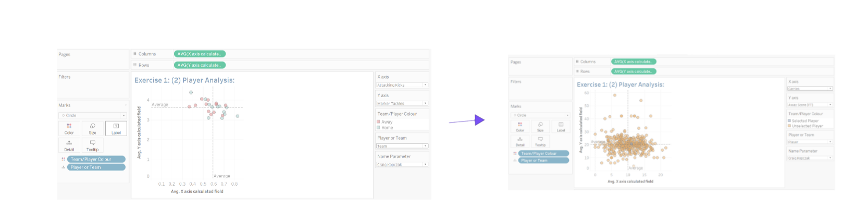Highlight Unselected Player in the legend

[807, 126]
